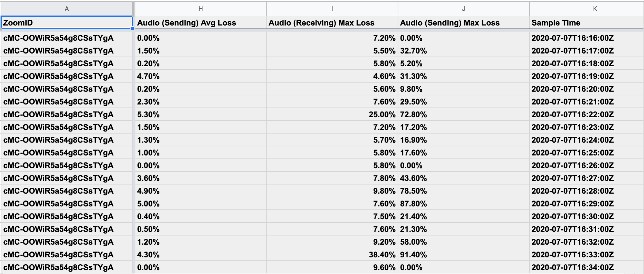Select column H header
This screenshot has width=644, height=274.
[201, 9]
